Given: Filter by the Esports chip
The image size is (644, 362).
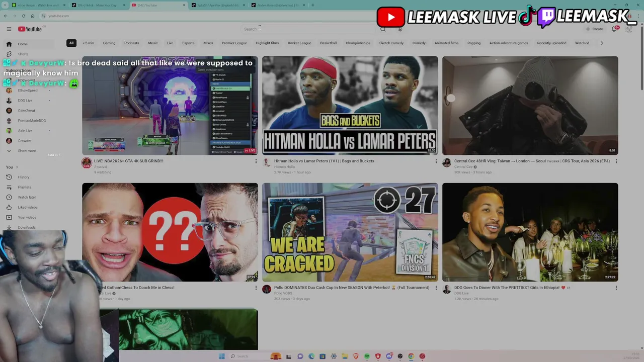Looking at the screenshot, I should click(x=188, y=43).
